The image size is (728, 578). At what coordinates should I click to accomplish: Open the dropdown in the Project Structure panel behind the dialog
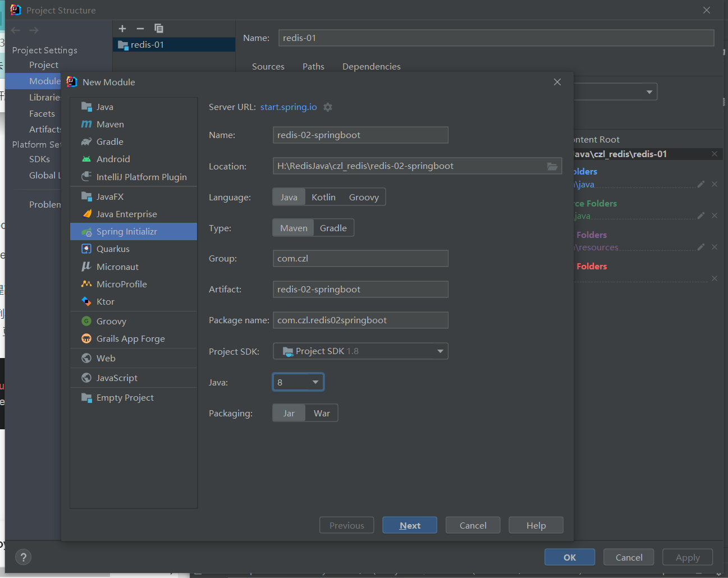click(649, 92)
